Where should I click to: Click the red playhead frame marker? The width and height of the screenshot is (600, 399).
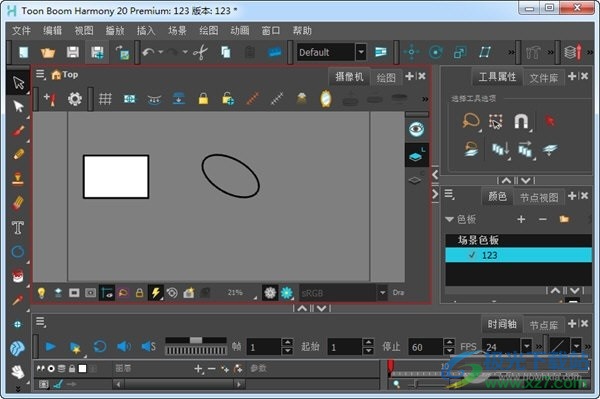coord(390,366)
